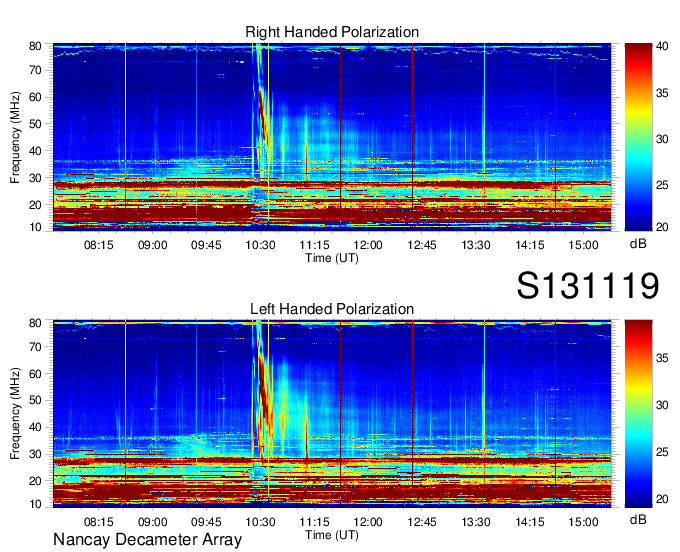Image resolution: width=680 pixels, height=552 pixels.
Task: Click the bottom plot's "Frequency (MHz)" axis label
Action: (15, 413)
